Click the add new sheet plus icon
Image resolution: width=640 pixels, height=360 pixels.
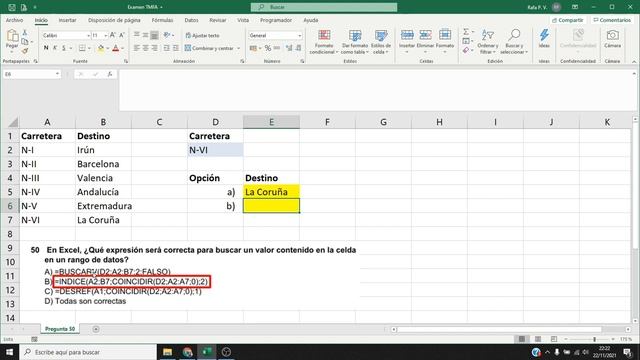tap(96, 329)
